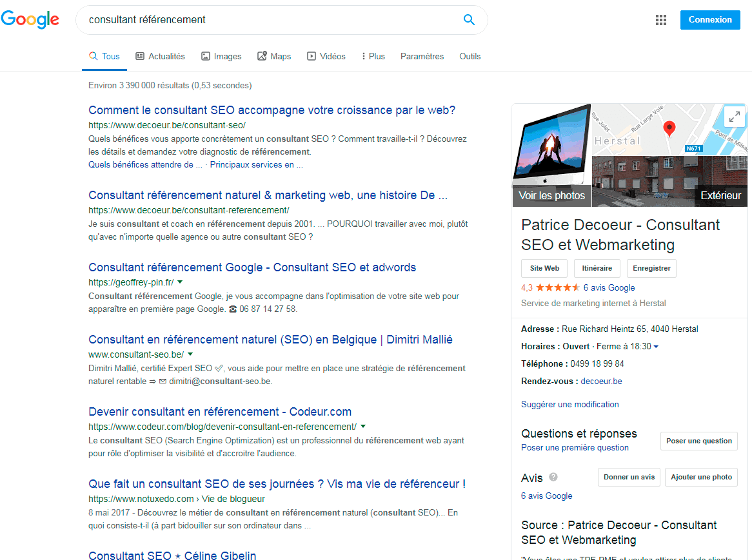
Task: Click Donner un avis button
Action: click(x=629, y=477)
